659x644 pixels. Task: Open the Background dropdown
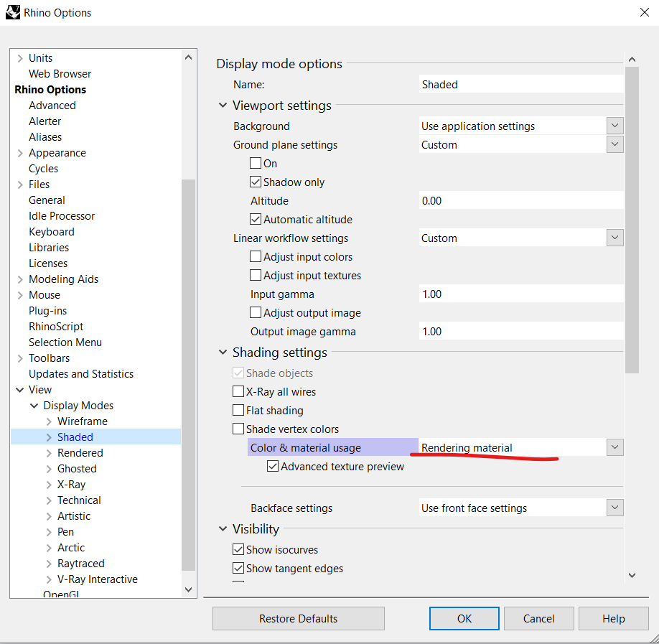point(615,126)
